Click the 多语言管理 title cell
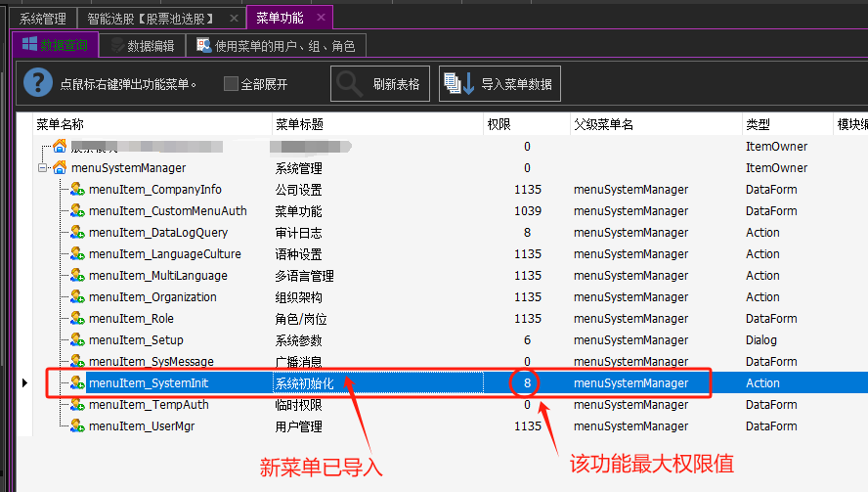 coord(304,276)
